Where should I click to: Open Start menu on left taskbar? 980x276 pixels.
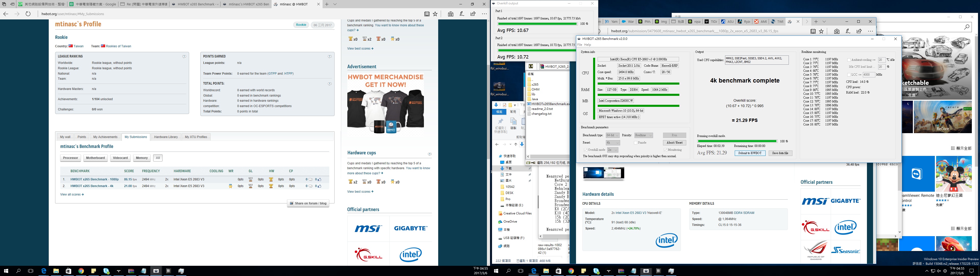click(6, 271)
